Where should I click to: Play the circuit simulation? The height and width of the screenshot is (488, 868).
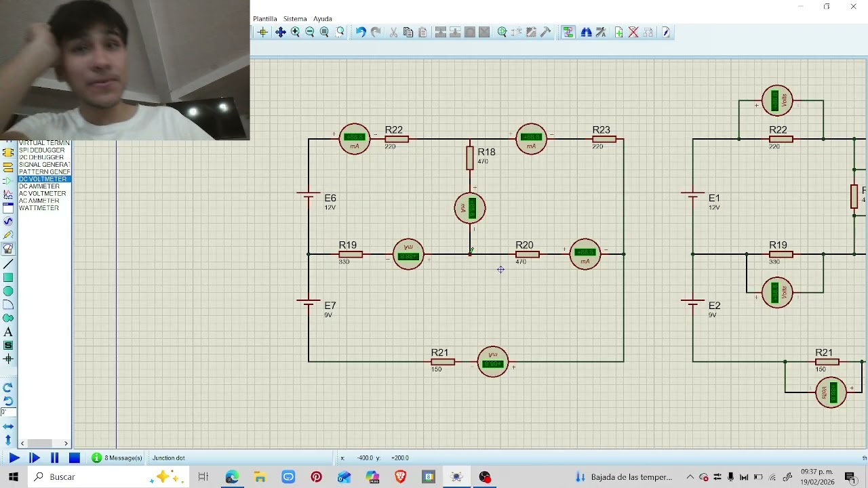coord(14,458)
